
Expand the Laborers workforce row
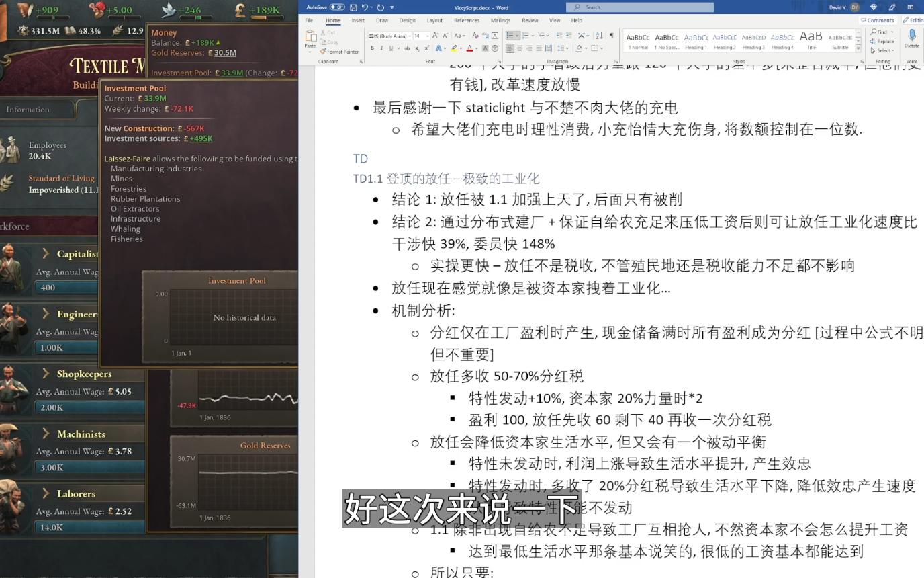46,493
